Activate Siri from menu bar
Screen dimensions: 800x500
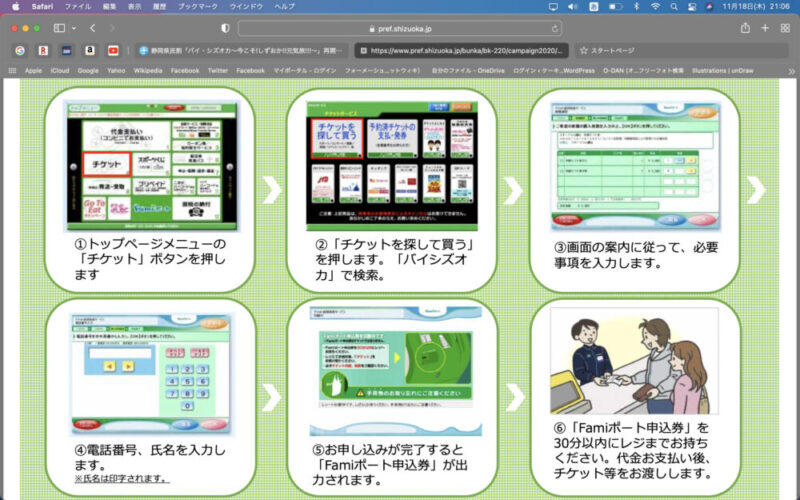point(709,7)
